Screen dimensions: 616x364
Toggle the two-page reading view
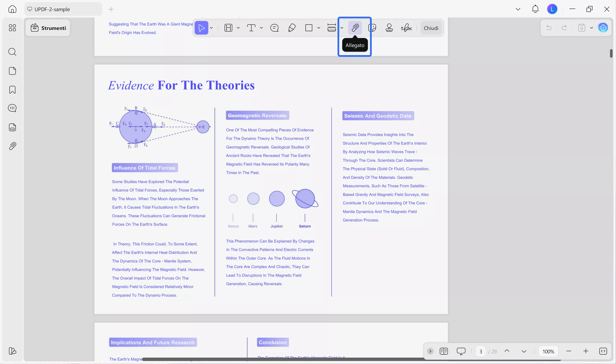(x=444, y=351)
